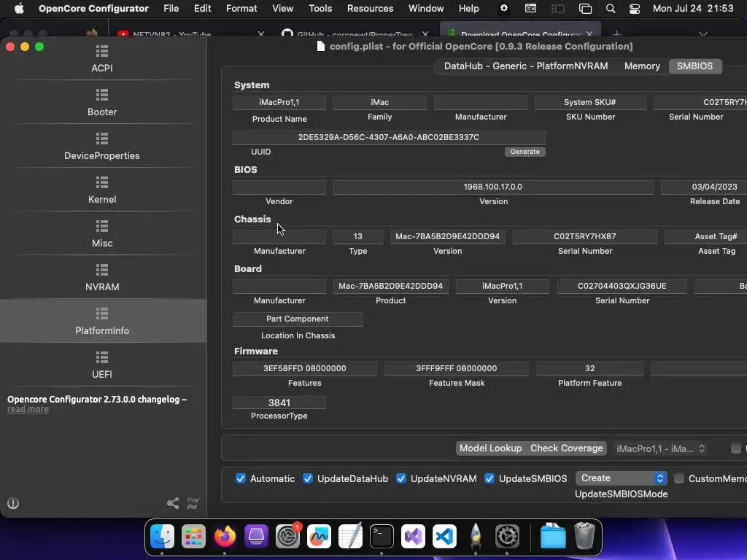Open Launchpad from the Dock
The width and height of the screenshot is (747, 560).
coord(193,536)
